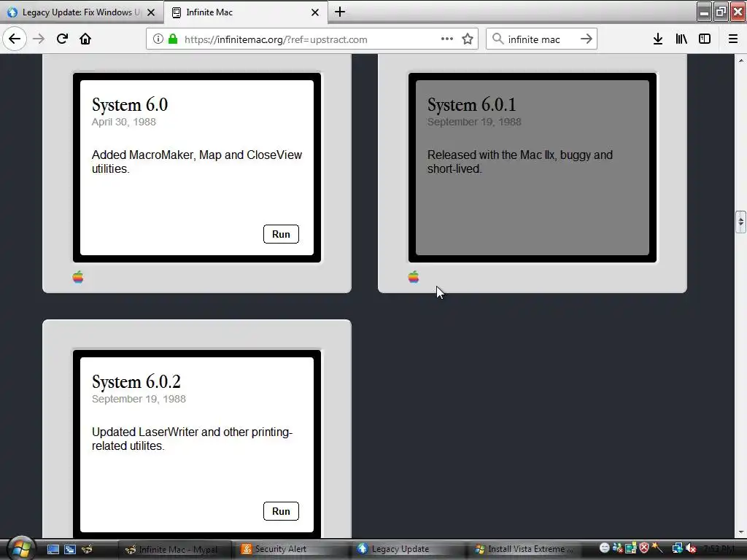Click the muted volume tray icon
Image resolution: width=747 pixels, height=560 pixels.
pyautogui.click(x=691, y=548)
